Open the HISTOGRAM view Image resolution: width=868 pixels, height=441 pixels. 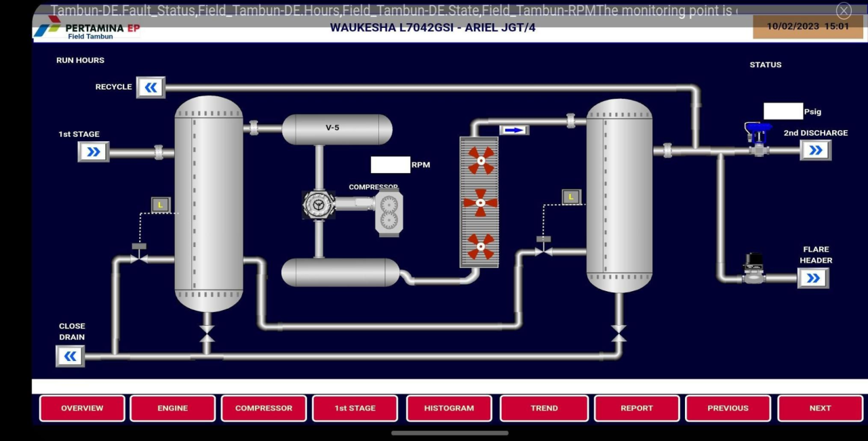click(x=449, y=408)
